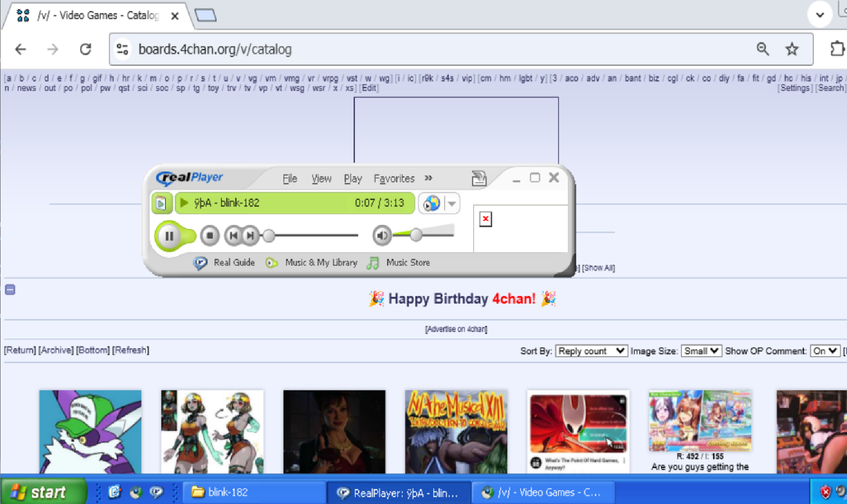Viewport: 847px width, 504px height.
Task: Open the Show OP Comment dropdown
Action: tap(825, 351)
